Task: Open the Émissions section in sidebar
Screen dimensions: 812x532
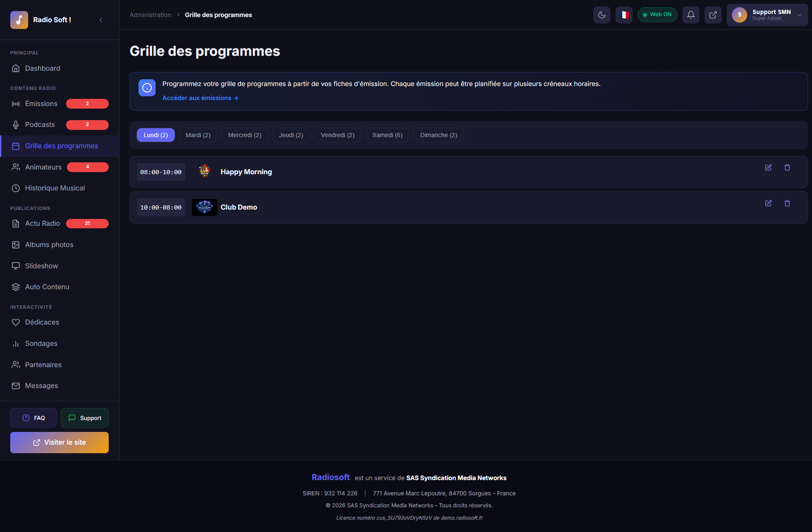Action: click(41, 104)
